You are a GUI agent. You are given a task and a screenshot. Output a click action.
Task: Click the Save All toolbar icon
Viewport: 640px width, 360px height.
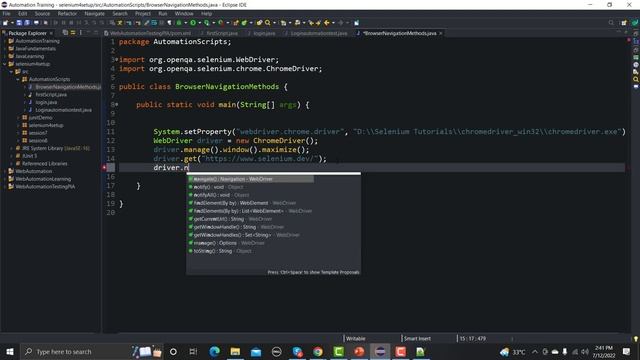(27, 23)
